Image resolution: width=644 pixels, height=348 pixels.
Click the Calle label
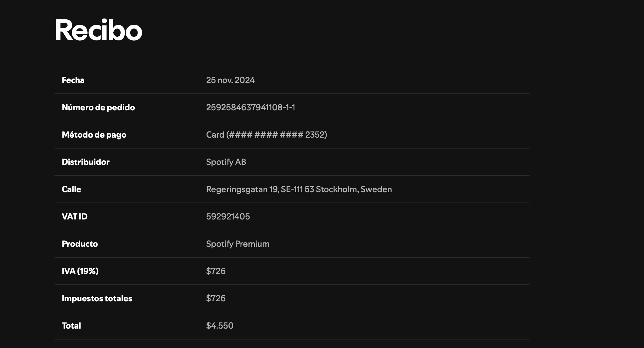click(71, 189)
